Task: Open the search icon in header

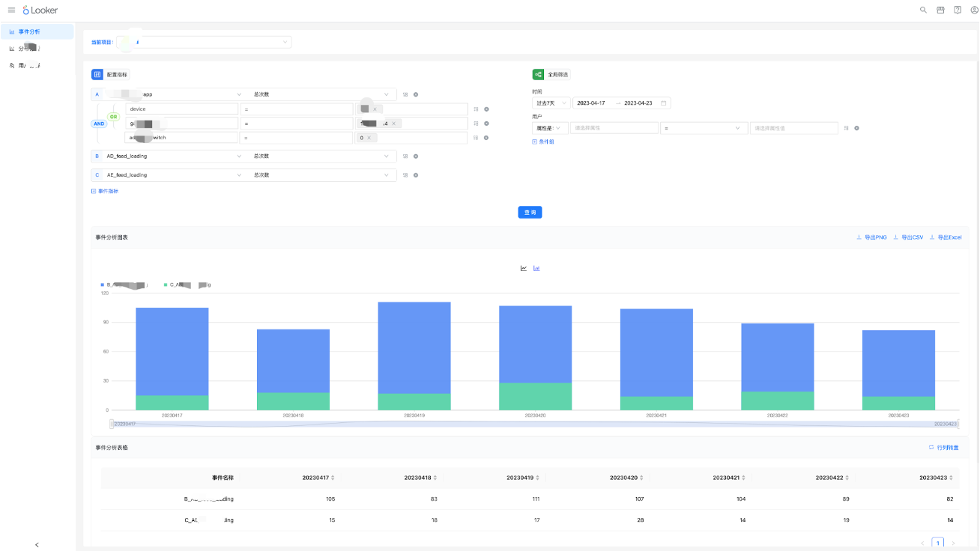Action: 923,10
